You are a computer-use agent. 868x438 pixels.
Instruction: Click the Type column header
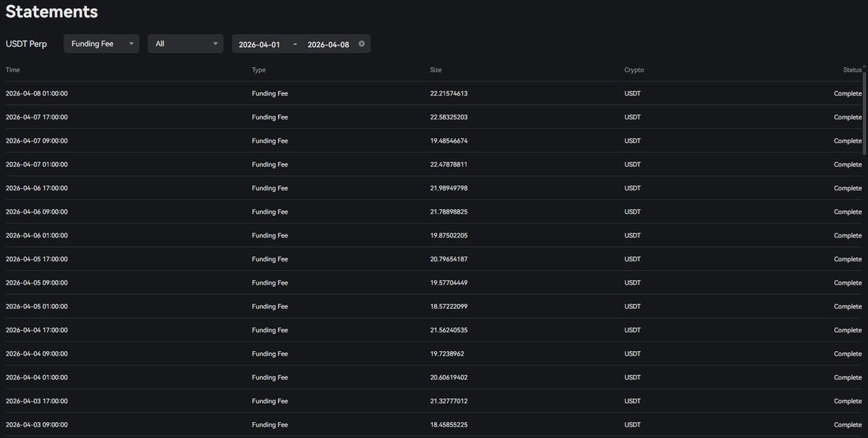click(x=258, y=70)
